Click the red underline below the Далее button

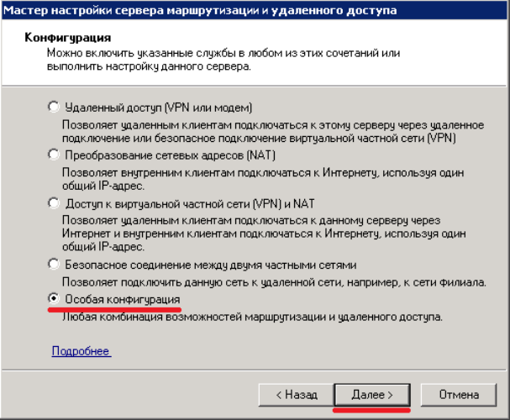(371, 410)
